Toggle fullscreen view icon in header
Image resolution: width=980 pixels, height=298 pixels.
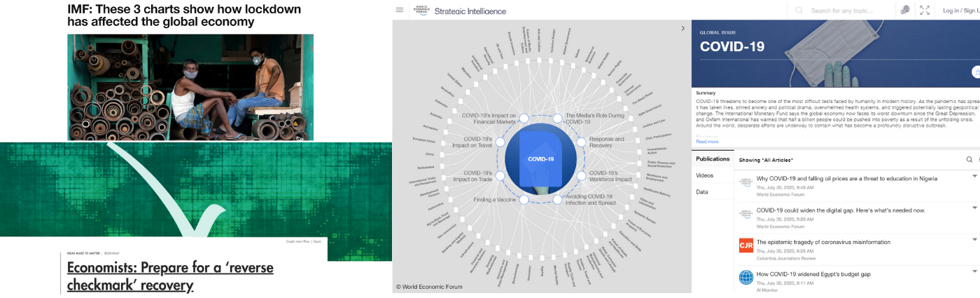coord(925,10)
